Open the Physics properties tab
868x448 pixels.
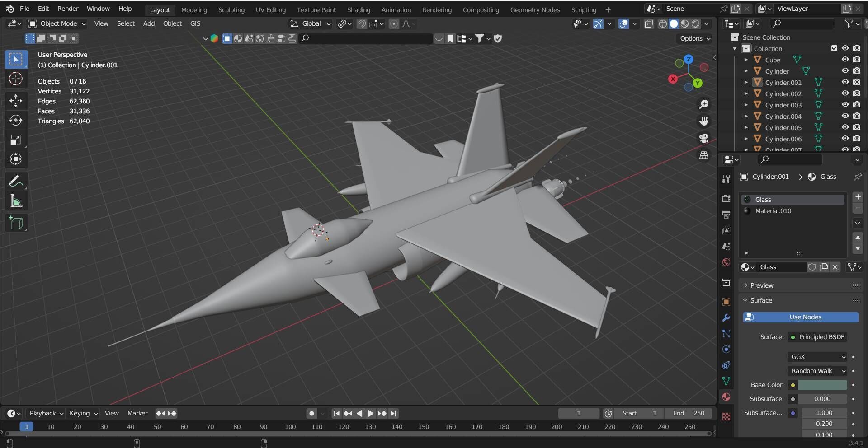click(x=726, y=349)
